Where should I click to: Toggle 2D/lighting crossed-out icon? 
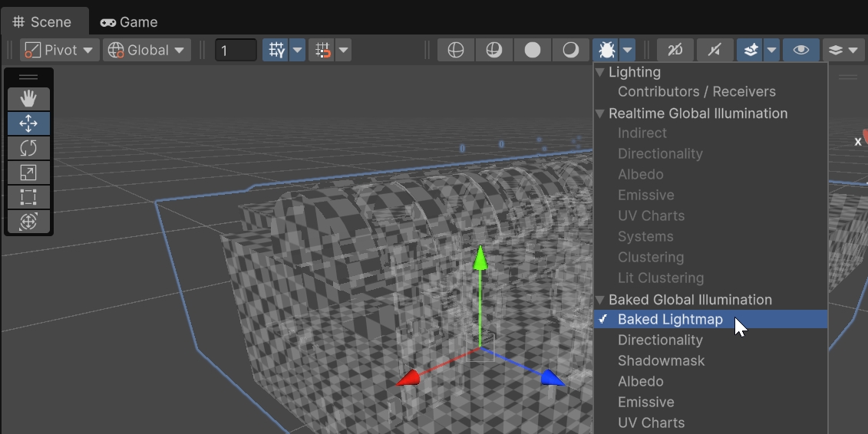click(x=676, y=51)
